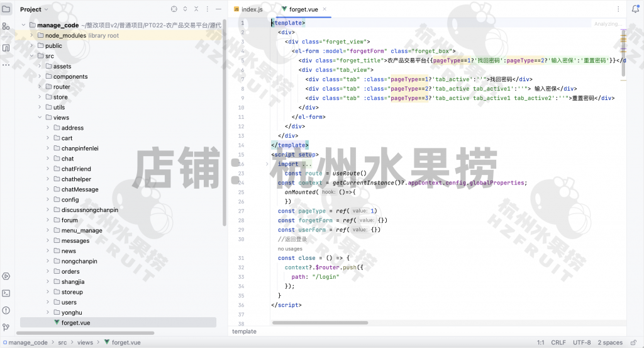Screen dimensions: 644x348
Task: Click Project panel vertical scrollbar
Action: click(225, 123)
